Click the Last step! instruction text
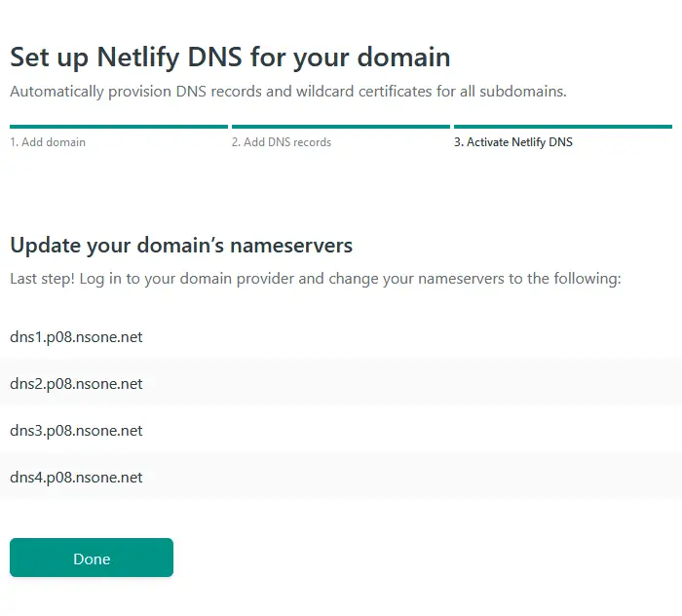This screenshot has height=616, width=682. point(316,279)
